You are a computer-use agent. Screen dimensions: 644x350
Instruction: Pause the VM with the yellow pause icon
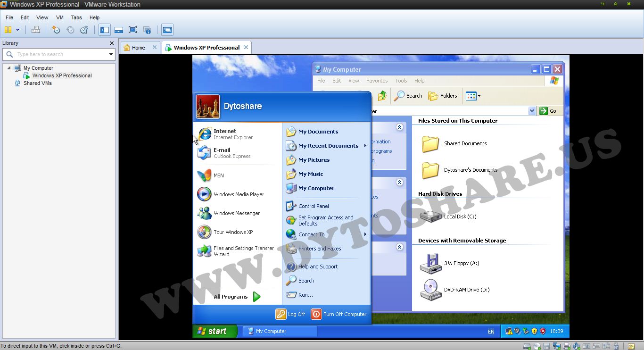click(x=8, y=30)
